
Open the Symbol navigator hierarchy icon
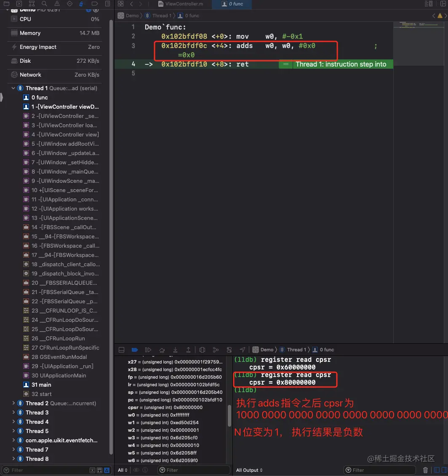tap(32, 4)
